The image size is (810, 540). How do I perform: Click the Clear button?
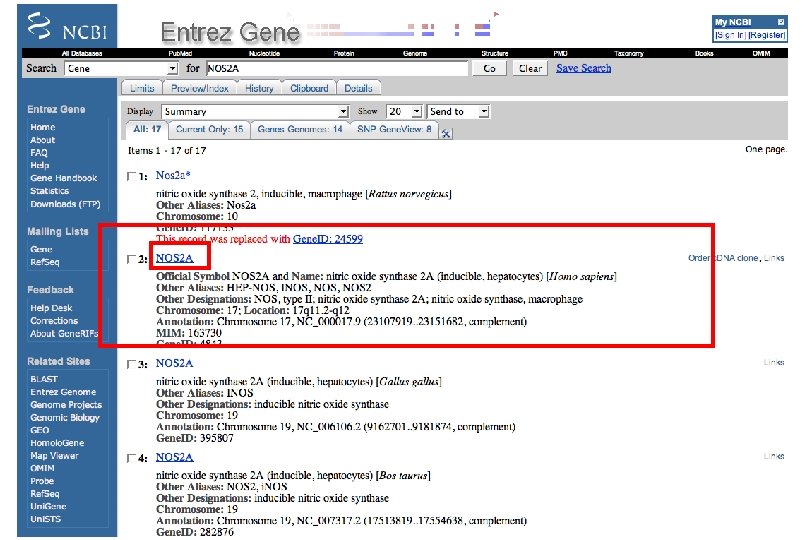tap(531, 68)
